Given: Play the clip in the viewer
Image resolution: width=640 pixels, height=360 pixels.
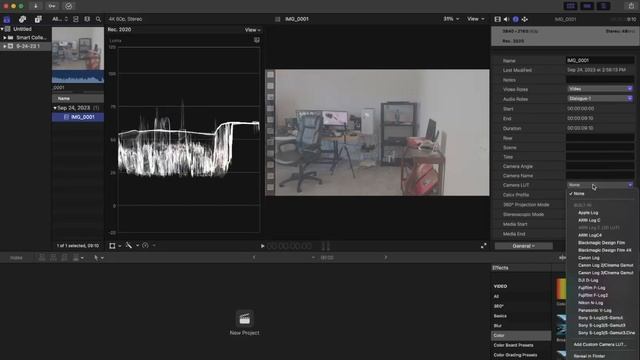Looking at the screenshot, I should [x=262, y=246].
